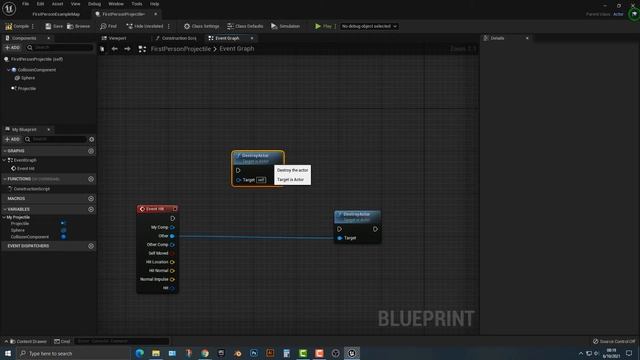The height and width of the screenshot is (360, 640).
Task: Collapse the EventGraph tree item
Action: tap(5, 160)
